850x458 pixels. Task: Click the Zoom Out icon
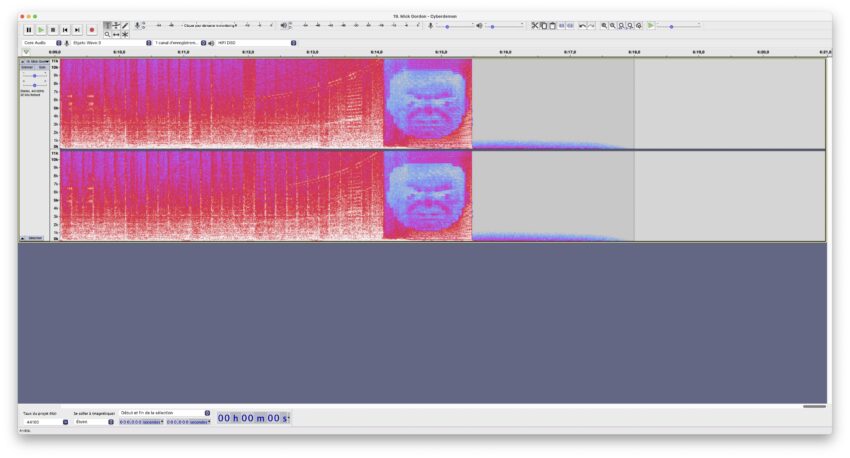(613, 25)
